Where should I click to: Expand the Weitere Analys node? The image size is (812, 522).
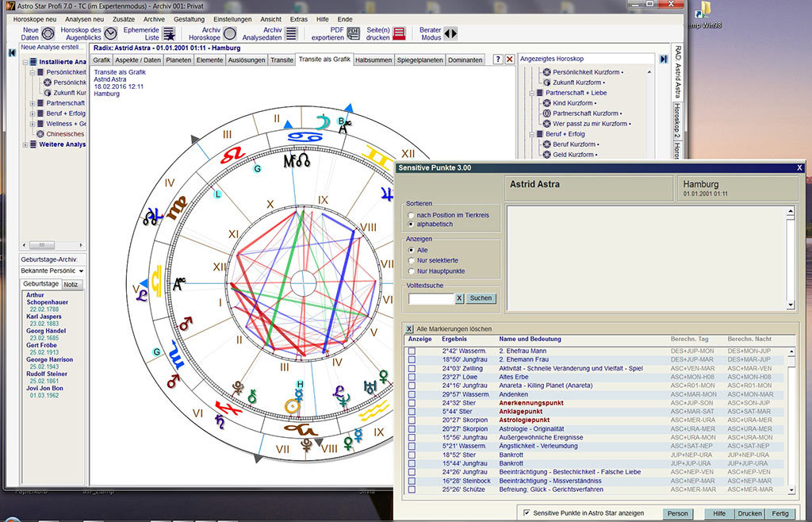25,144
